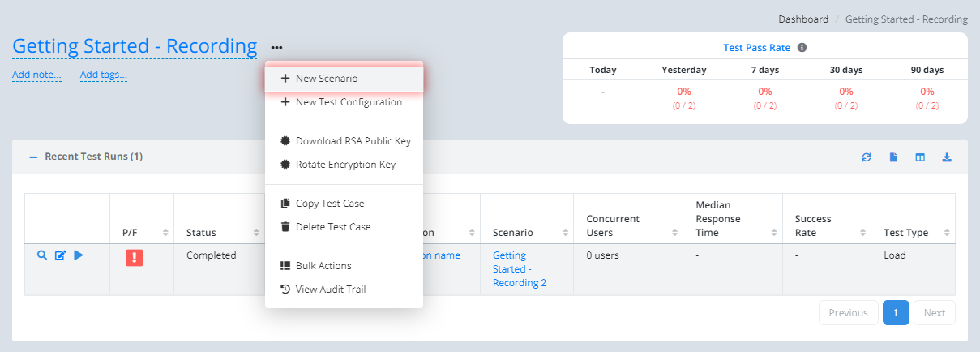Click the Add note... link
980x352 pixels.
click(x=36, y=75)
